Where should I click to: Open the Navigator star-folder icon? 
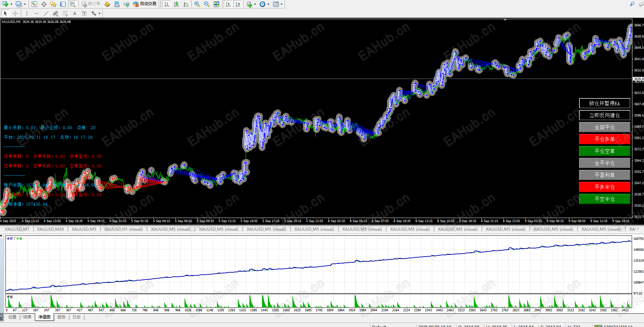tap(53, 4)
